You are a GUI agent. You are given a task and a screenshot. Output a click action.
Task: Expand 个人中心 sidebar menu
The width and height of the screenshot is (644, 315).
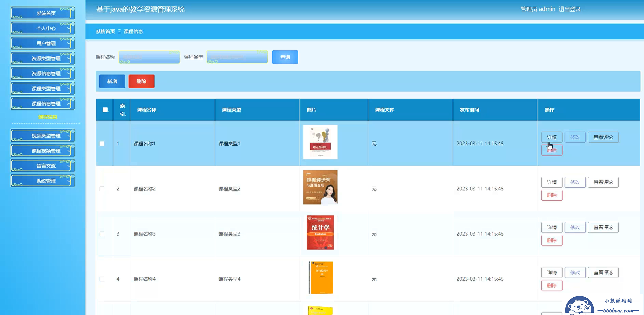43,28
